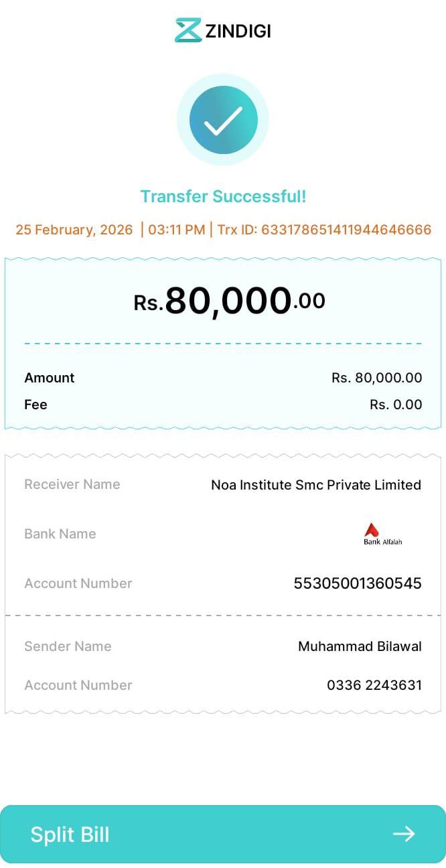Viewport: 446px width, 868px height.
Task: Tap the Receiver Name label
Action: click(x=72, y=484)
